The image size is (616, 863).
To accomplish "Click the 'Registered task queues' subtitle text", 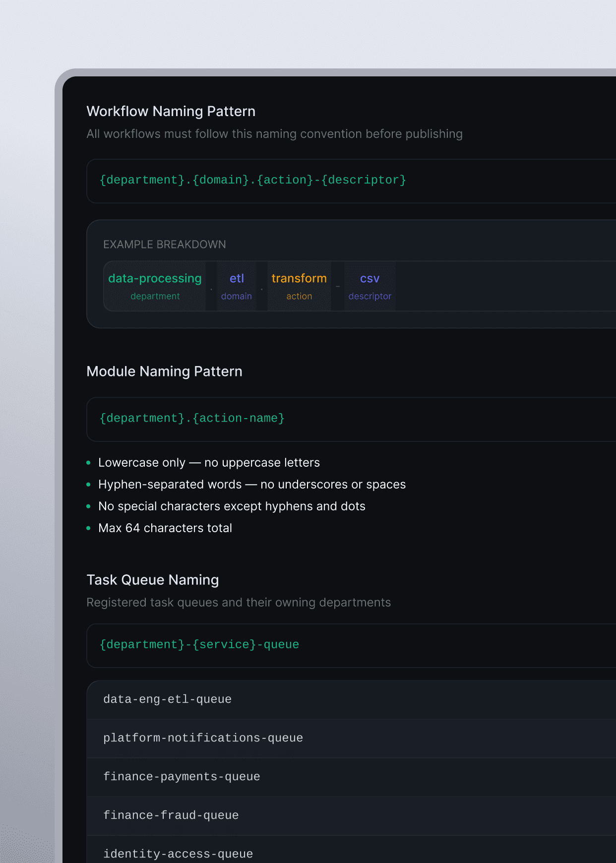I will [x=239, y=603].
